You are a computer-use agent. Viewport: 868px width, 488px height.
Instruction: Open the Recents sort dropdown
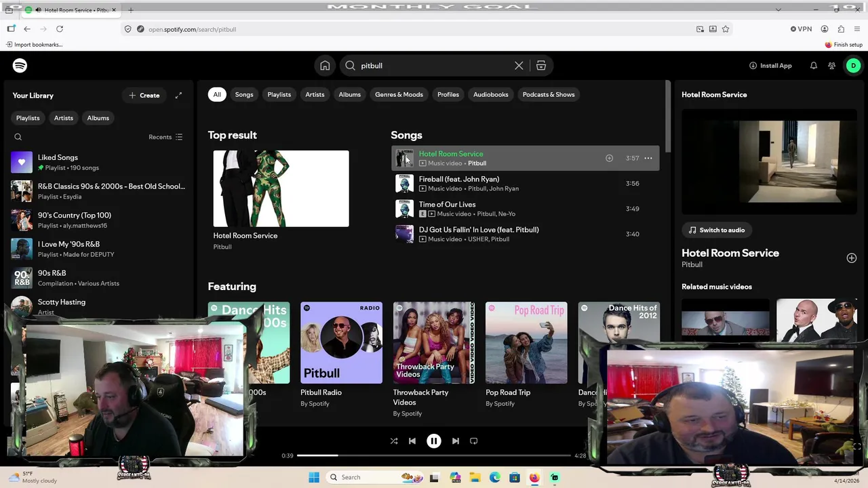165,137
